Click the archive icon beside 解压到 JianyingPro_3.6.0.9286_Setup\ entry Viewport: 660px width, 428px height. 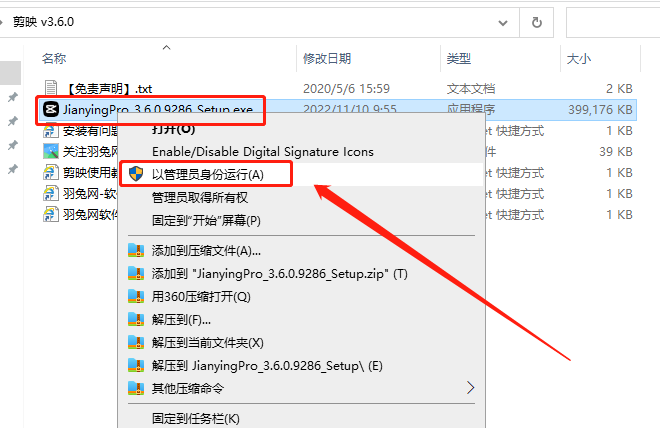(x=136, y=365)
